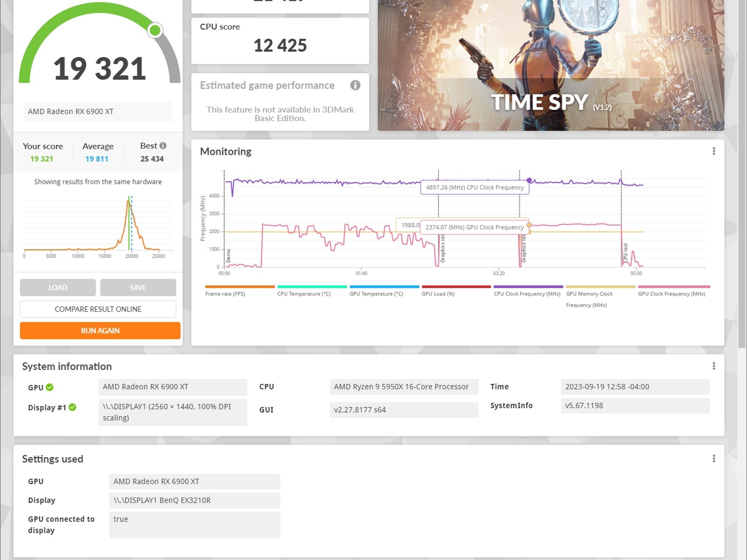The height and width of the screenshot is (560, 747).
Task: Open the Monitoring panel three-dot menu
Action: point(714,151)
